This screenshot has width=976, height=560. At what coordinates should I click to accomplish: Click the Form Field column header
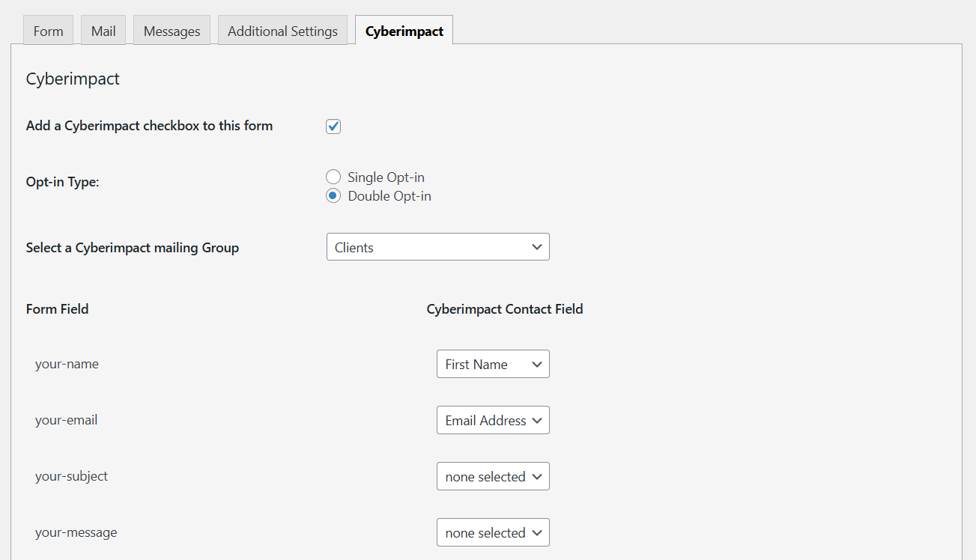(x=57, y=309)
